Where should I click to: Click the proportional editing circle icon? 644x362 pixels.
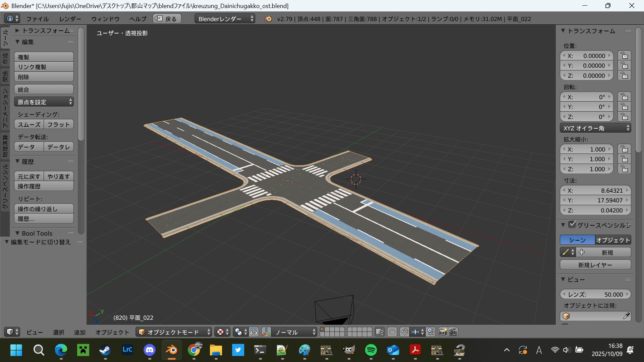coord(392,332)
